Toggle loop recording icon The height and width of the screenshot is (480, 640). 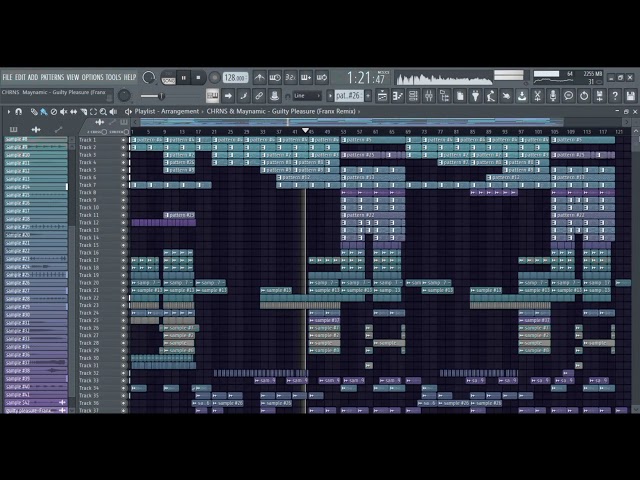pyautogui.click(x=322, y=77)
